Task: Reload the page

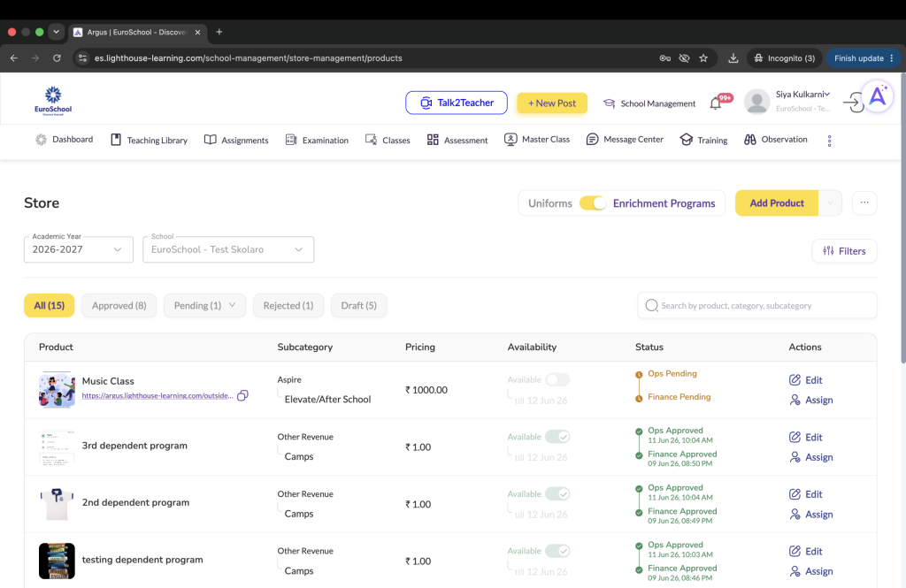Action: click(x=57, y=57)
